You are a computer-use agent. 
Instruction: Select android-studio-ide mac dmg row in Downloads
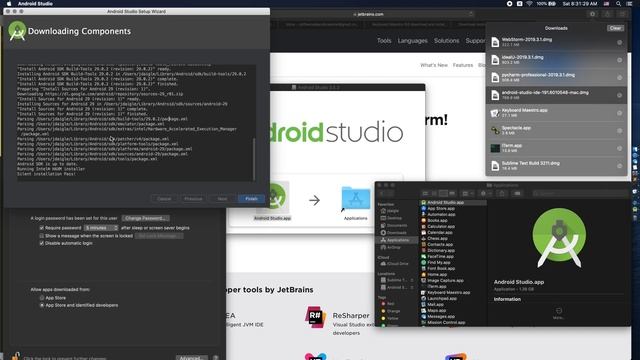(x=556, y=95)
